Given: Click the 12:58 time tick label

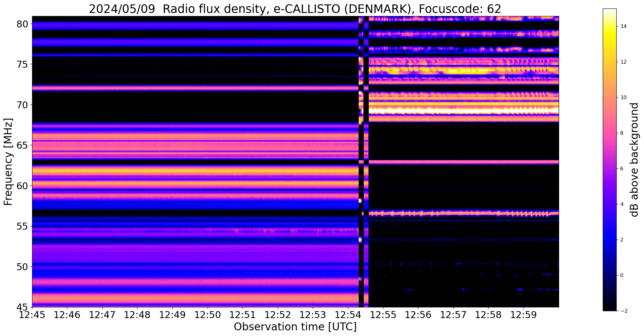Looking at the screenshot, I should coord(488,315).
